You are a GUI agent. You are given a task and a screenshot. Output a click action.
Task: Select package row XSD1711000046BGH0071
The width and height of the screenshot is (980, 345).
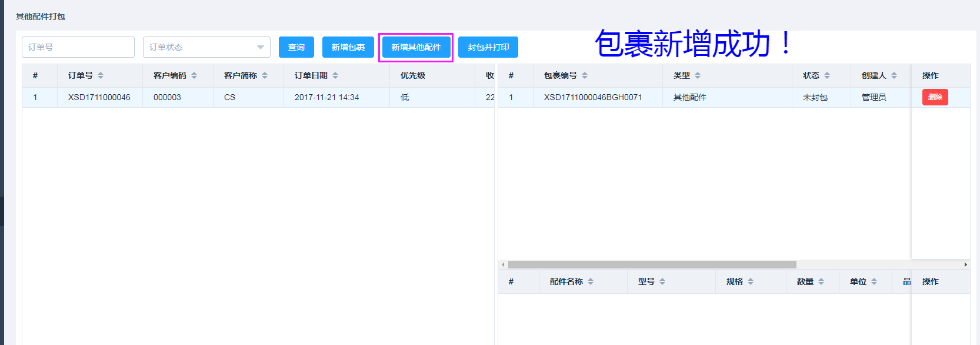[x=593, y=97]
